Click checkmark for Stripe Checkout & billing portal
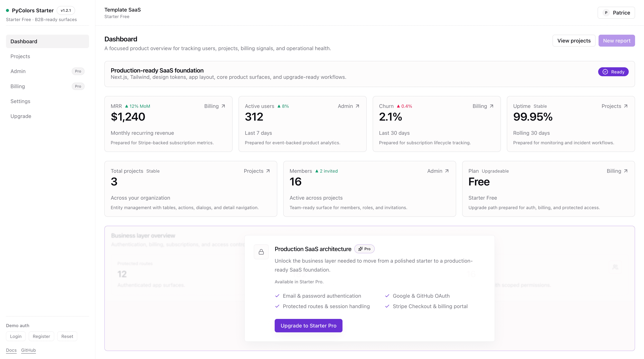This screenshot has width=644, height=359. point(387,306)
